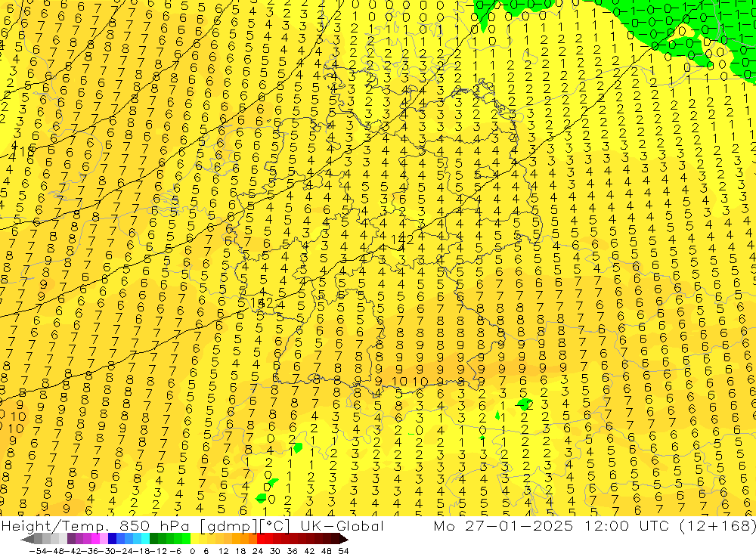Click the '-54' legend value
This screenshot has width=756, height=554.
click(38, 551)
